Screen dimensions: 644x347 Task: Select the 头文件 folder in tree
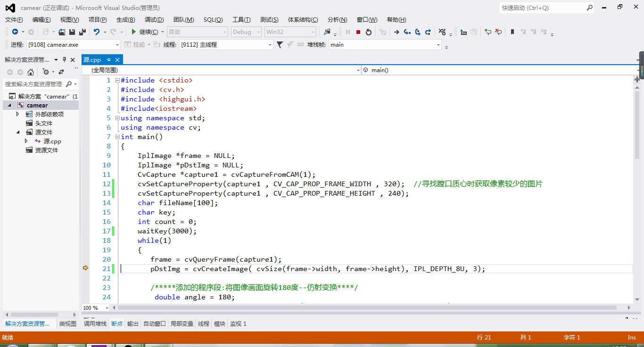pos(44,123)
